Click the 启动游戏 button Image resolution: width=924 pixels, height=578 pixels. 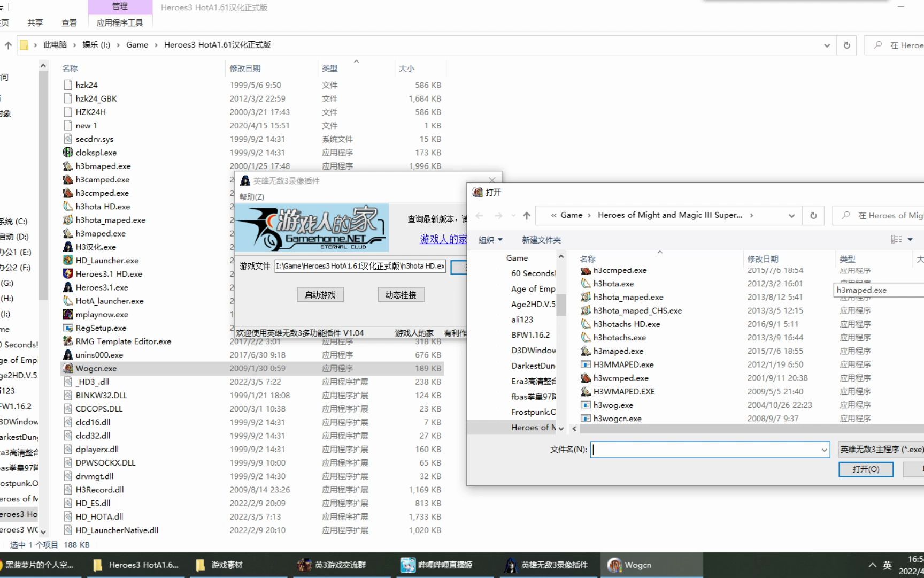[x=320, y=294]
